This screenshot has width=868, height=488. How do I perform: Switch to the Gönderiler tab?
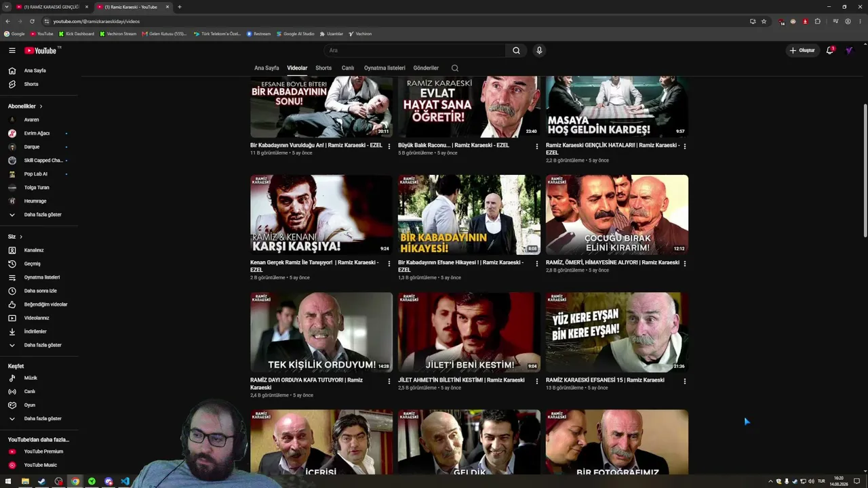pos(426,68)
